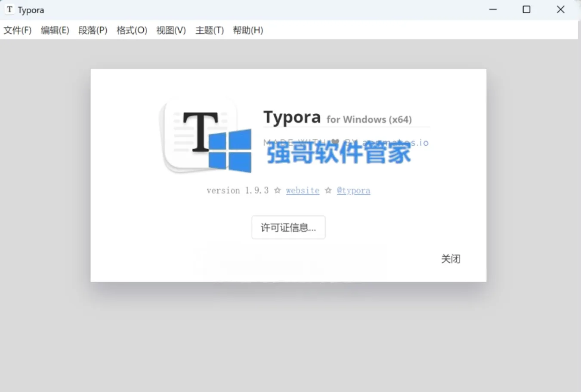This screenshot has width=581, height=392.
Task: Click the Typora title bar app icon
Action: (9, 9)
